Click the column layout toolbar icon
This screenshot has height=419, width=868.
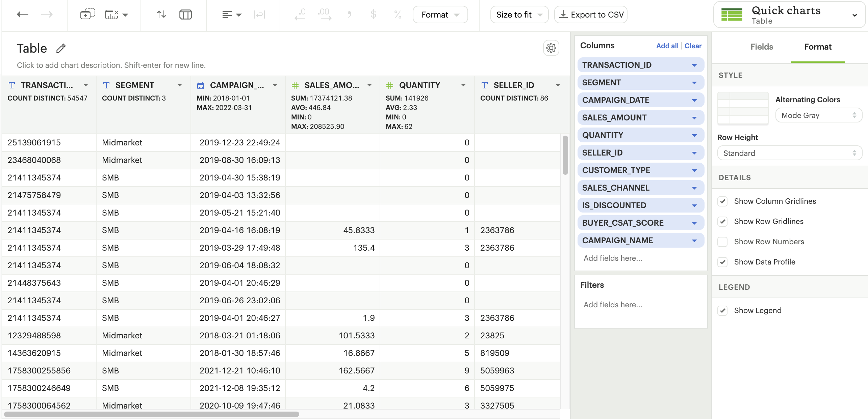(x=185, y=15)
